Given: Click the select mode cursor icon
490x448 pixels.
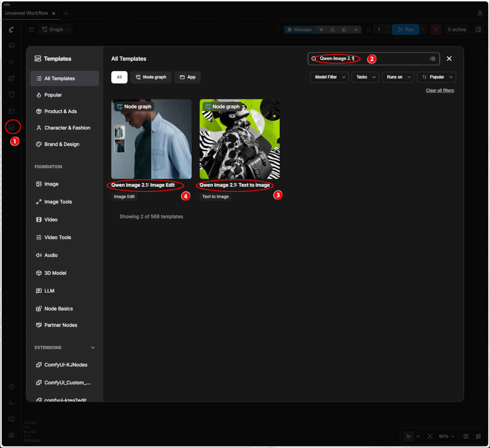Looking at the screenshot, I should [x=408, y=436].
